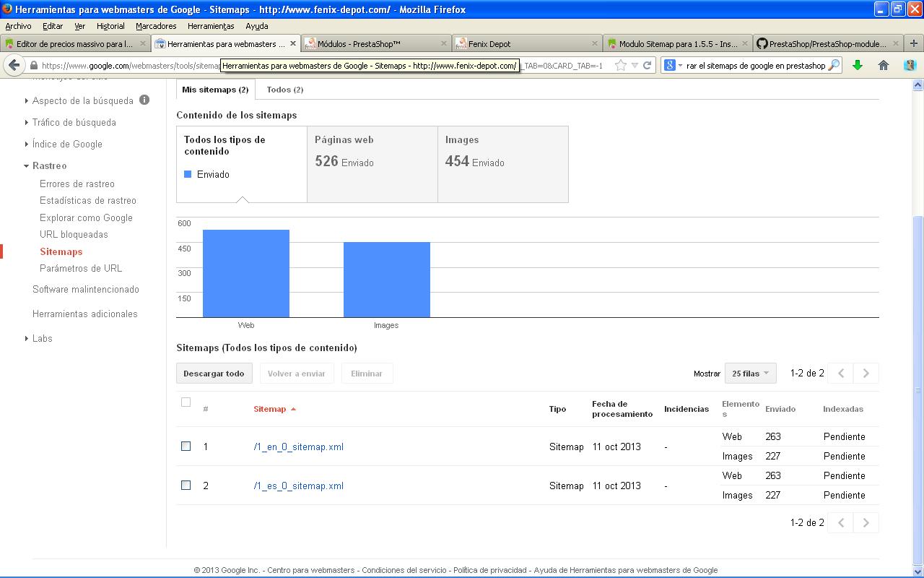The height and width of the screenshot is (578, 924).
Task: Open 'Errores de rastreo' in sidebar
Action: tap(77, 184)
